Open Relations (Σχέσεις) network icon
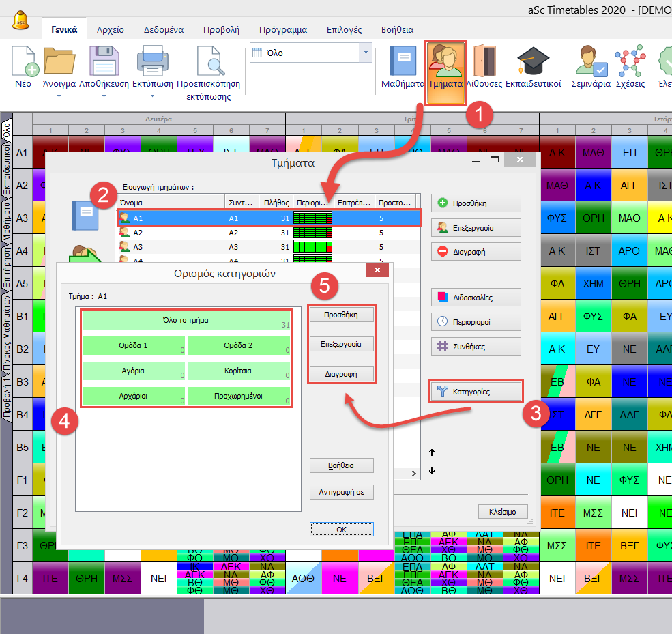The image size is (672, 634). [630, 62]
